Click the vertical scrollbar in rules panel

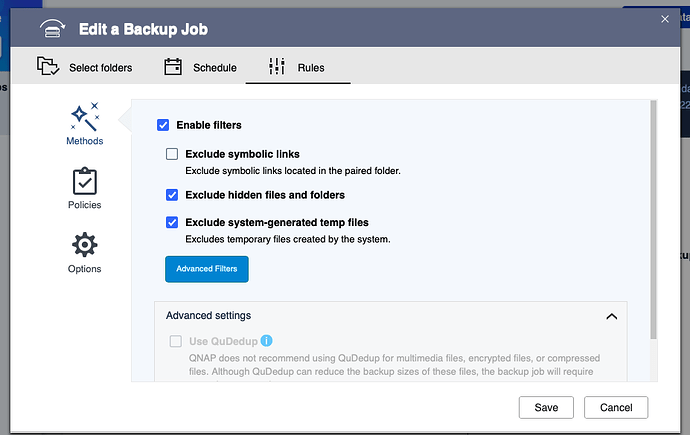coord(653,220)
